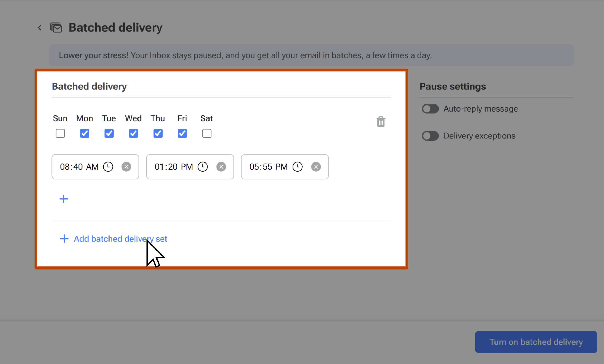Add another delivery time with the plus icon

pyautogui.click(x=64, y=199)
